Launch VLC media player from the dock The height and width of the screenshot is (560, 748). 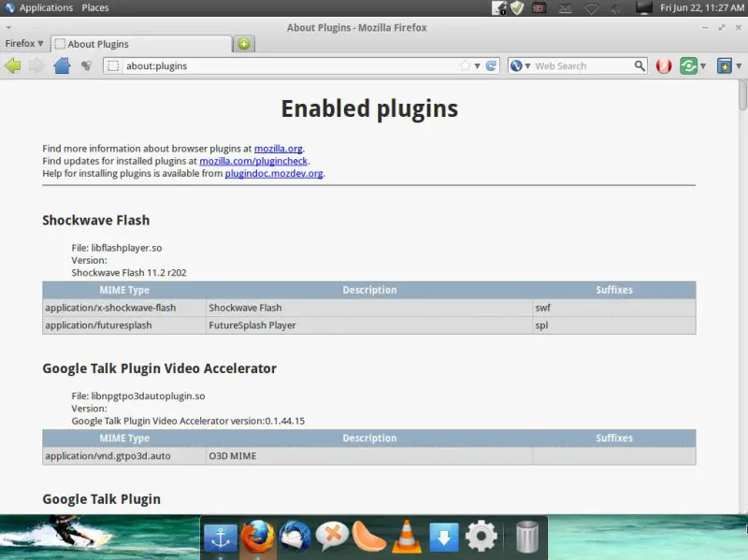pyautogui.click(x=407, y=536)
